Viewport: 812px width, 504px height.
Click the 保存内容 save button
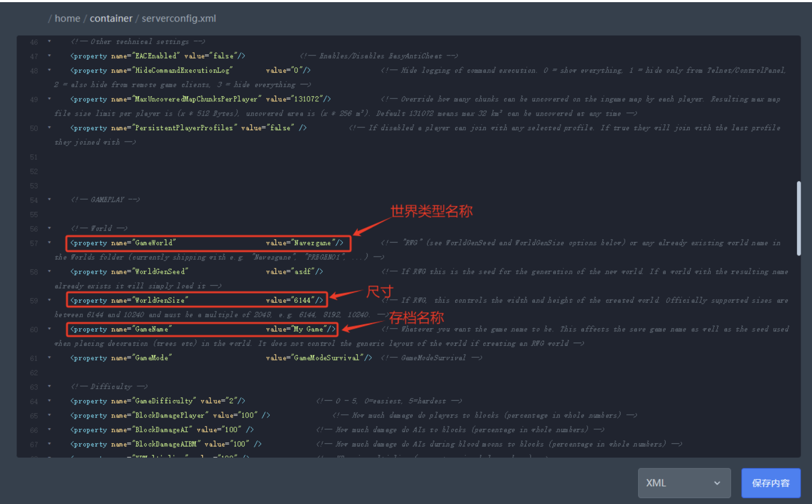pyautogui.click(x=771, y=482)
